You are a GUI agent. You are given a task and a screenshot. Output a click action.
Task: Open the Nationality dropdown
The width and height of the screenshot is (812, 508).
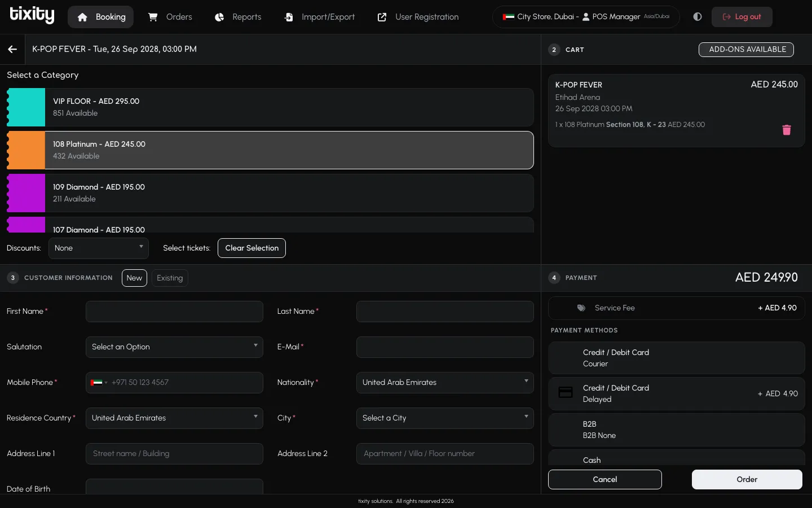pos(445,383)
